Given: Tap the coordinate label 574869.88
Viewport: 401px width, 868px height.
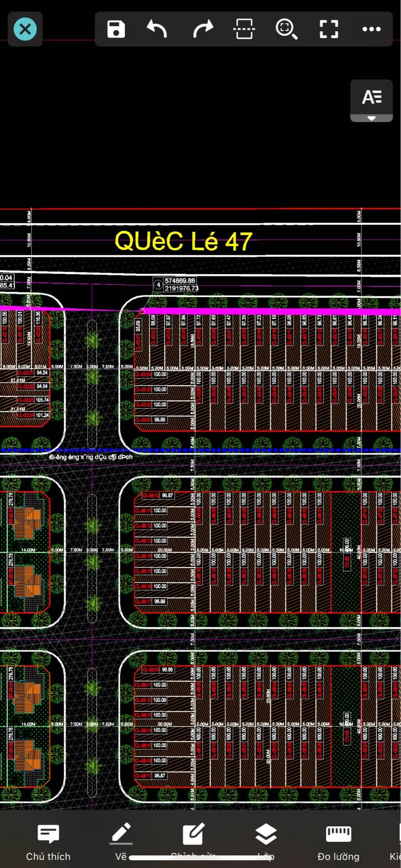Looking at the screenshot, I should coord(180,281).
